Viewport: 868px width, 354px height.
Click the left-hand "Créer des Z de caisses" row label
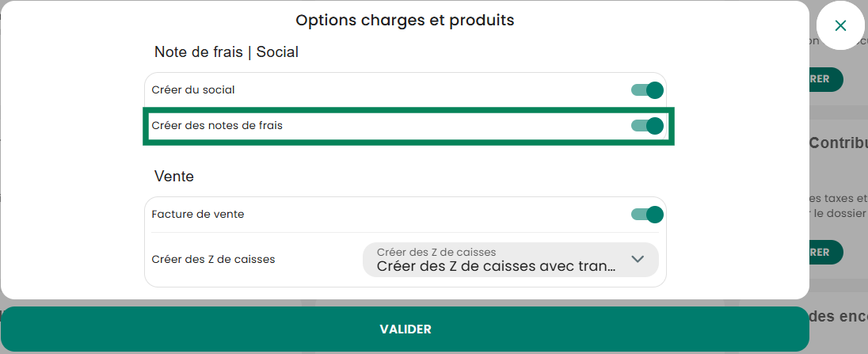click(x=213, y=259)
